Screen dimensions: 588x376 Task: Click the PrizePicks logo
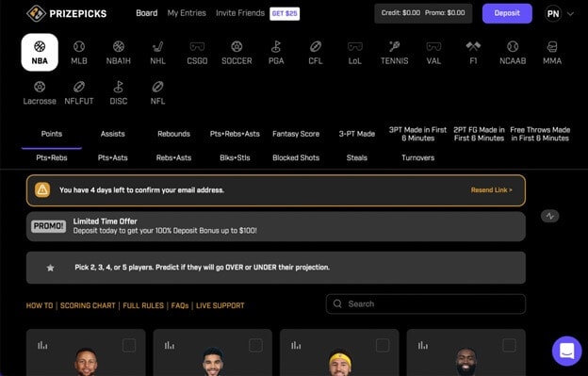(x=67, y=13)
